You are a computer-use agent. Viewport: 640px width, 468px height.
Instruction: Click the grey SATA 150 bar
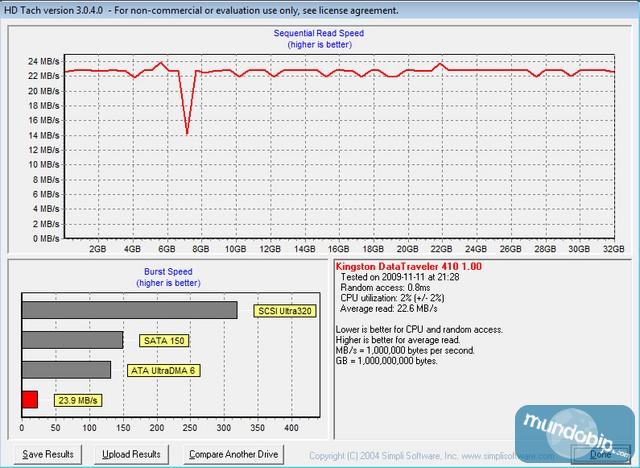pos(72,340)
